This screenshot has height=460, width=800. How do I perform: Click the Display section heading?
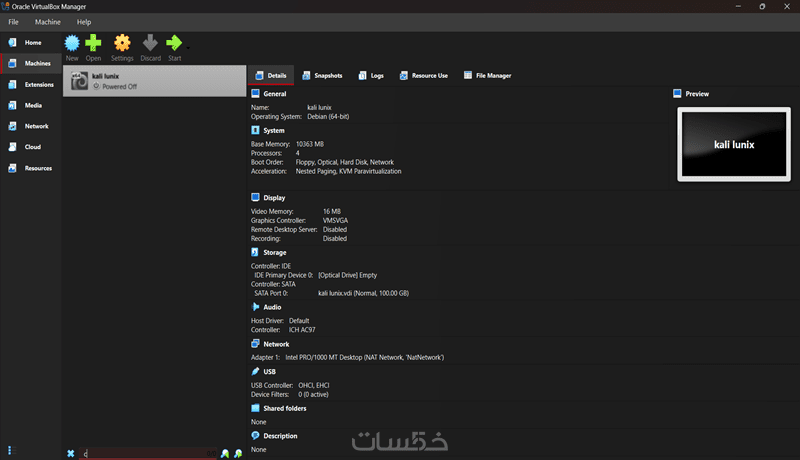point(274,198)
